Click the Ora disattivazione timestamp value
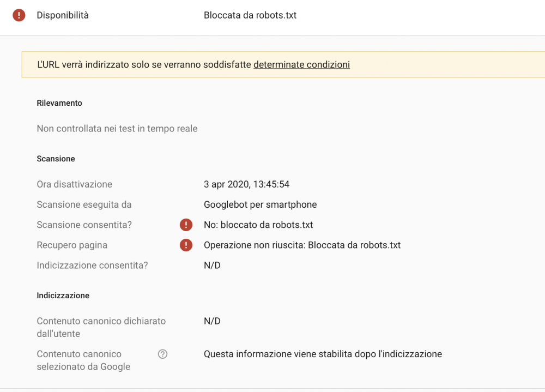This screenshot has width=545, height=392. pos(246,184)
